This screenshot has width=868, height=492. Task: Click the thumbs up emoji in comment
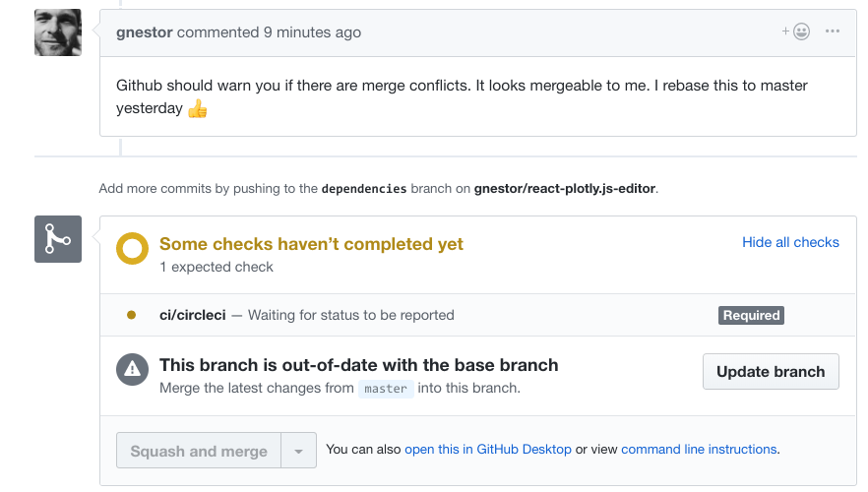(x=198, y=108)
